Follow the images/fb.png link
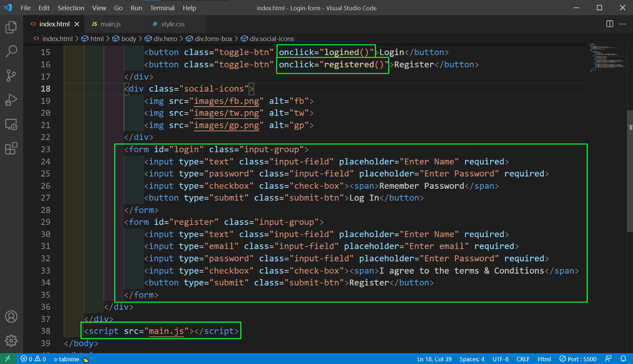Image resolution: width=633 pixels, height=364 pixels. [x=227, y=101]
